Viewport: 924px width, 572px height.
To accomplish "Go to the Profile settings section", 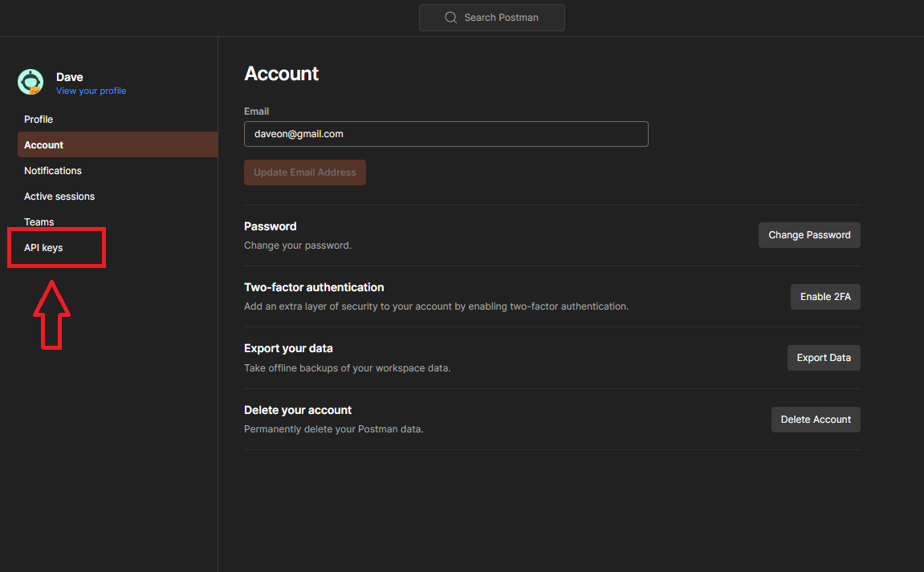I will click(39, 119).
